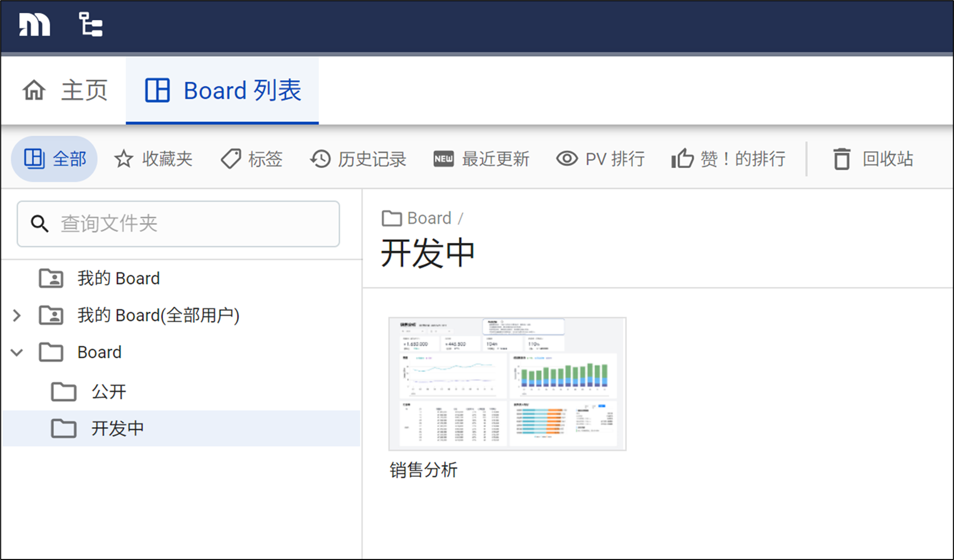This screenshot has width=954, height=560.
Task: Select the 全部 filter button
Action: 55,159
